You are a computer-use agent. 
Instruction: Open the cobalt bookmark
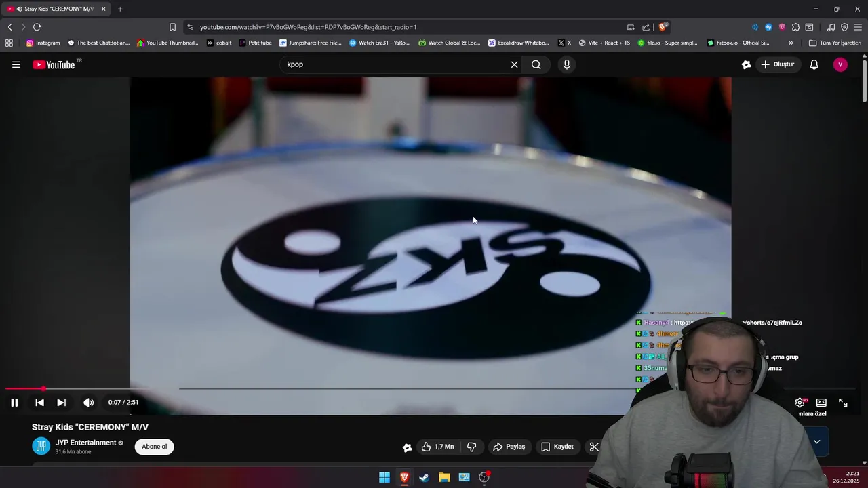click(x=219, y=43)
